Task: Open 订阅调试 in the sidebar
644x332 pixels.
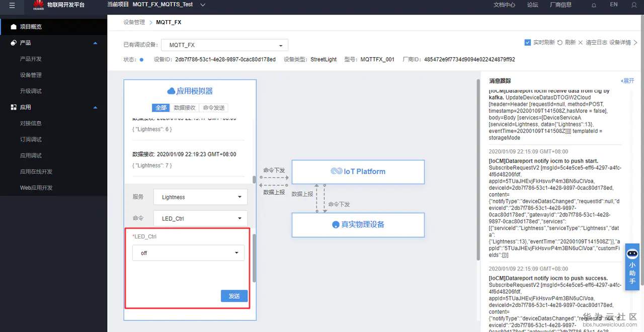Action: tap(31, 139)
